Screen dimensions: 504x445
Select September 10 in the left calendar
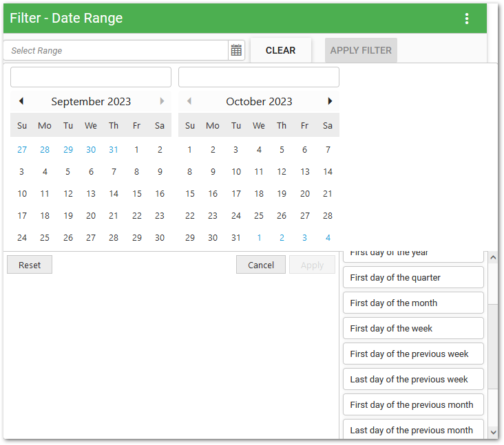pyautogui.click(x=22, y=193)
